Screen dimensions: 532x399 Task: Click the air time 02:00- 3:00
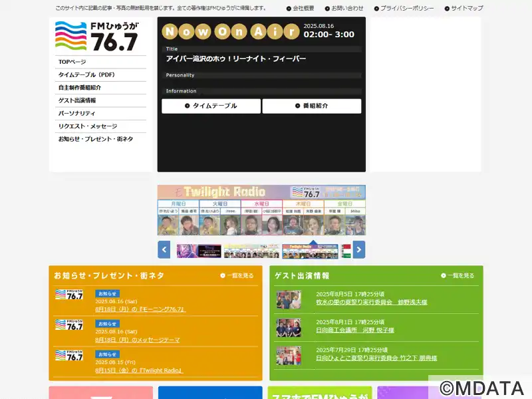[x=329, y=35]
